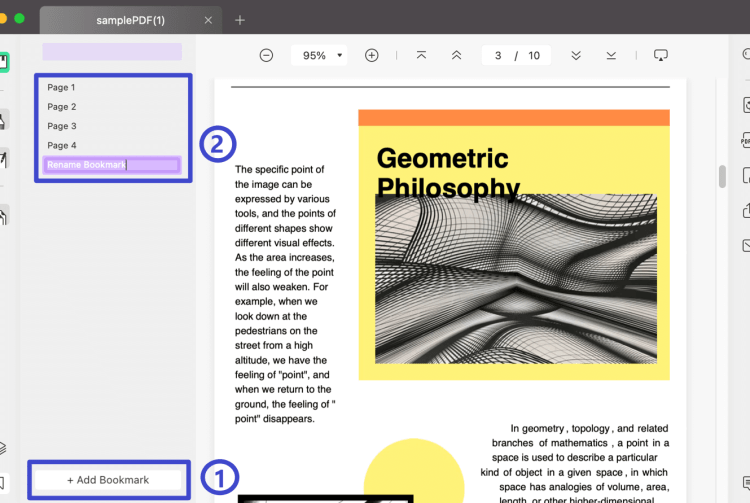Click the Rename Bookmark text field
Viewport: 750px width, 503px height.
[x=112, y=165]
